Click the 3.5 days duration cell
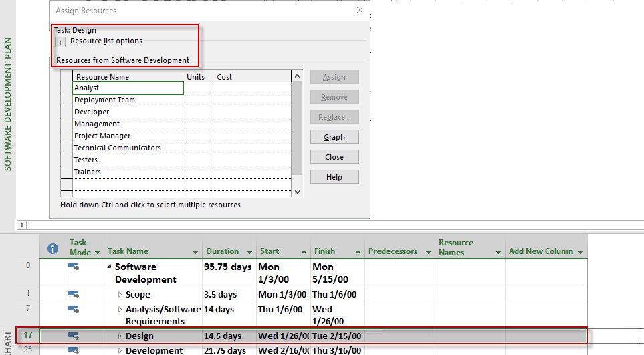Image resolution: width=644 pixels, height=355 pixels. (228, 295)
